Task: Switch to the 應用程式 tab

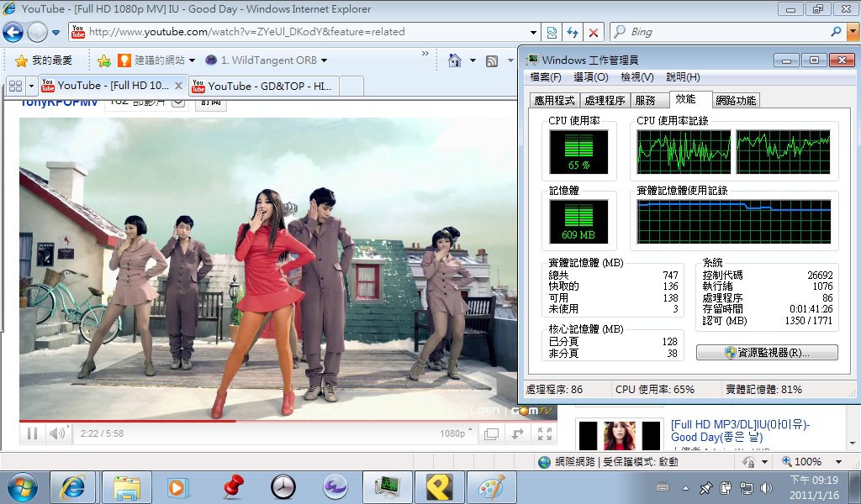Action: [555, 100]
